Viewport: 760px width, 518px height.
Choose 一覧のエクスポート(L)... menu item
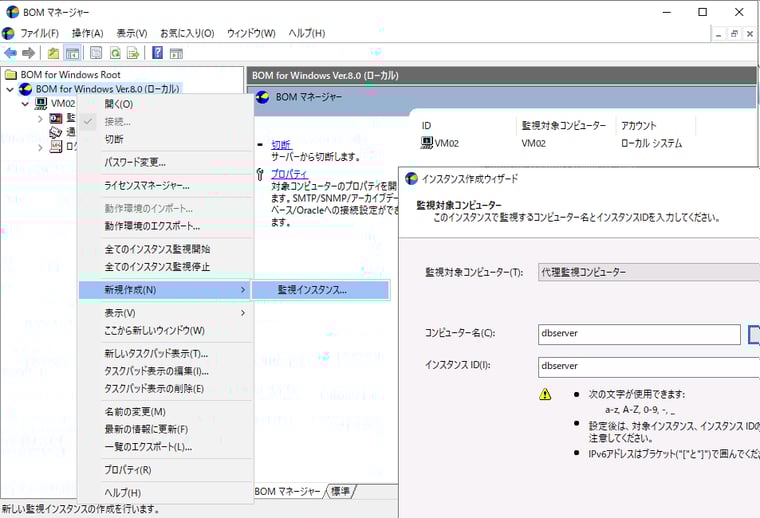pyautogui.click(x=165, y=447)
